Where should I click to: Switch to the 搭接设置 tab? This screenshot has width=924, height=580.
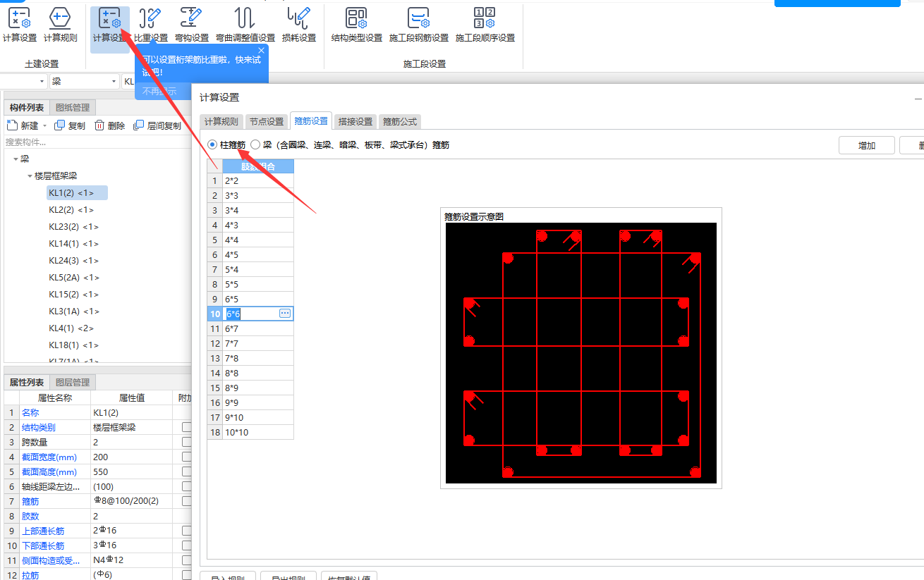(355, 121)
